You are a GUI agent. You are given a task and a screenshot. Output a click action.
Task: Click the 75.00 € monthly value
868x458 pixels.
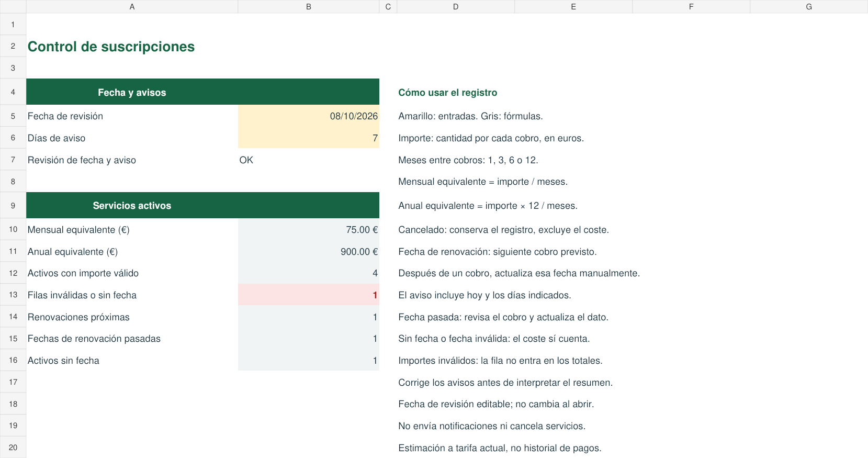coord(308,230)
